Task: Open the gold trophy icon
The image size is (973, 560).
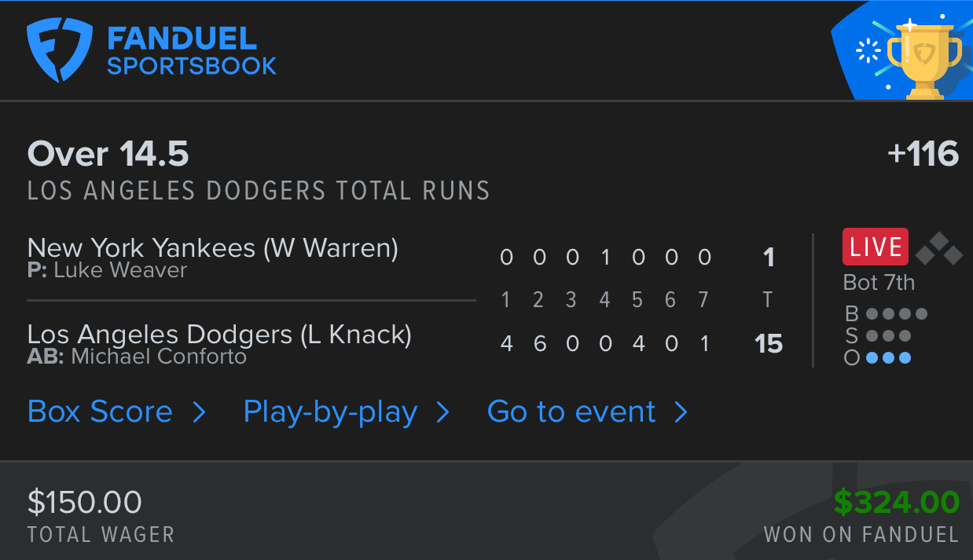Action: pos(923,60)
